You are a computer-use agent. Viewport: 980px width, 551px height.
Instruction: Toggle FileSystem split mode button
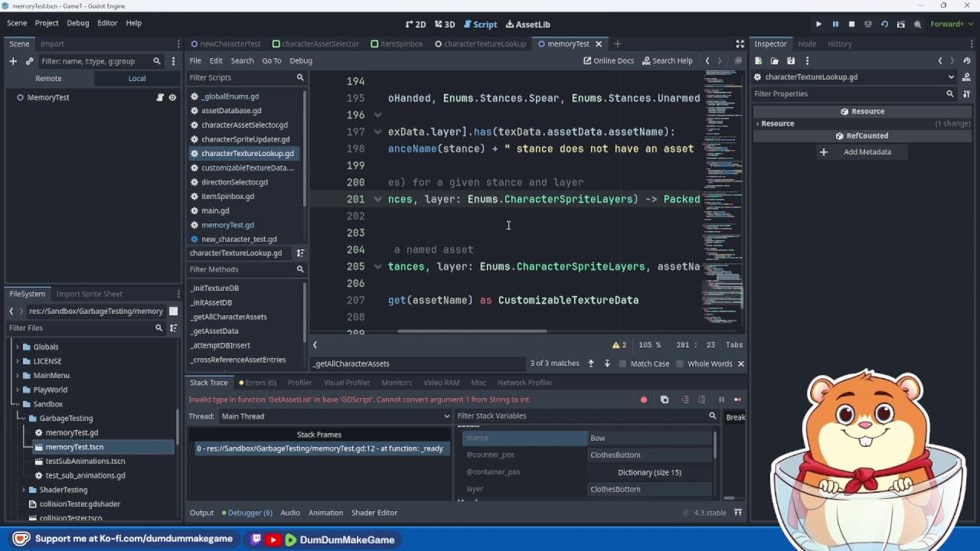point(174,311)
